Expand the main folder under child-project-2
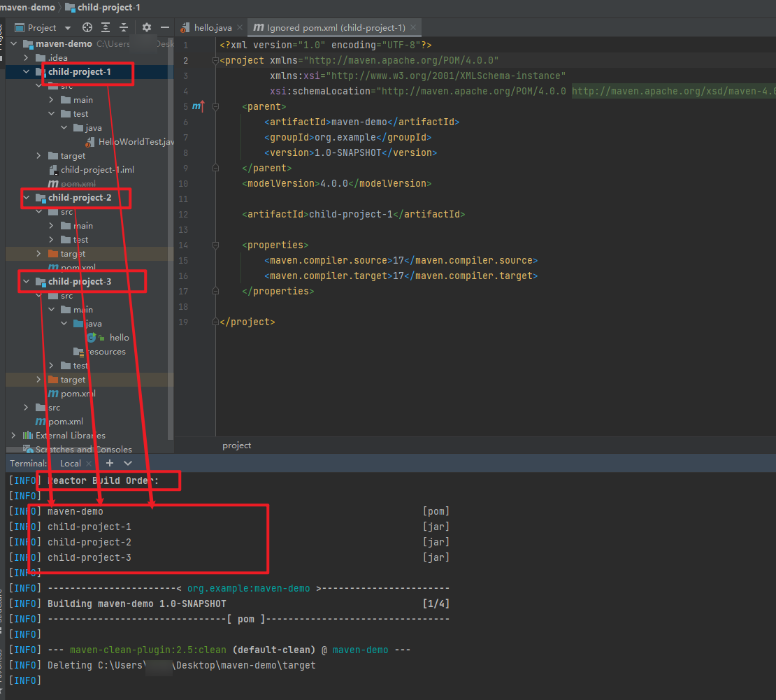 click(52, 226)
